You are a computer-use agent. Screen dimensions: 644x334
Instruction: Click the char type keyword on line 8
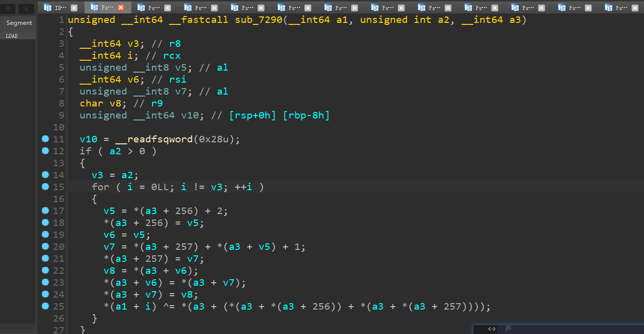click(92, 104)
